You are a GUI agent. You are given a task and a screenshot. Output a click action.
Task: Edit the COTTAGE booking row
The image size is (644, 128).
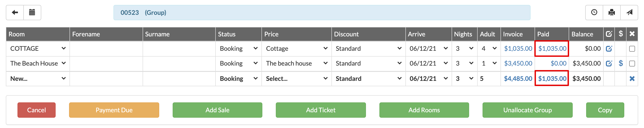(609, 49)
